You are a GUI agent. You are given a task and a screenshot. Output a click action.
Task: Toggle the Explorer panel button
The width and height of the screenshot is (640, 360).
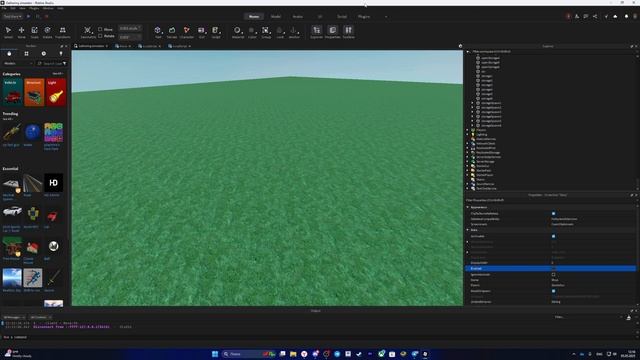316,32
